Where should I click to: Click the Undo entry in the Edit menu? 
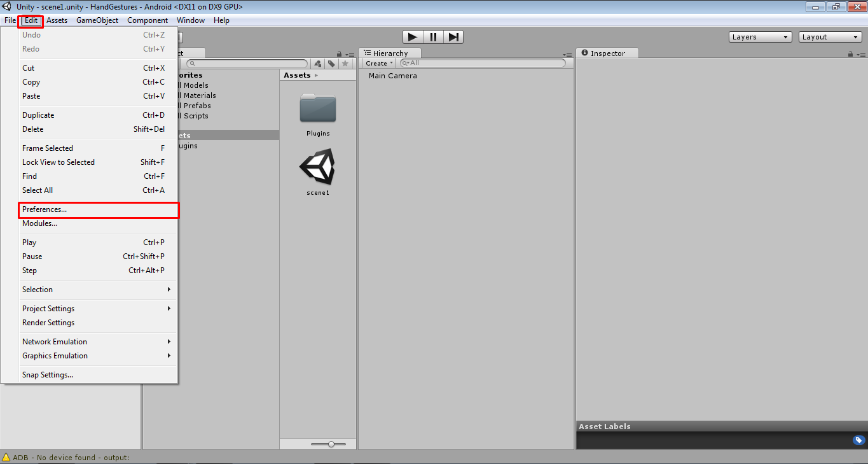[99, 35]
